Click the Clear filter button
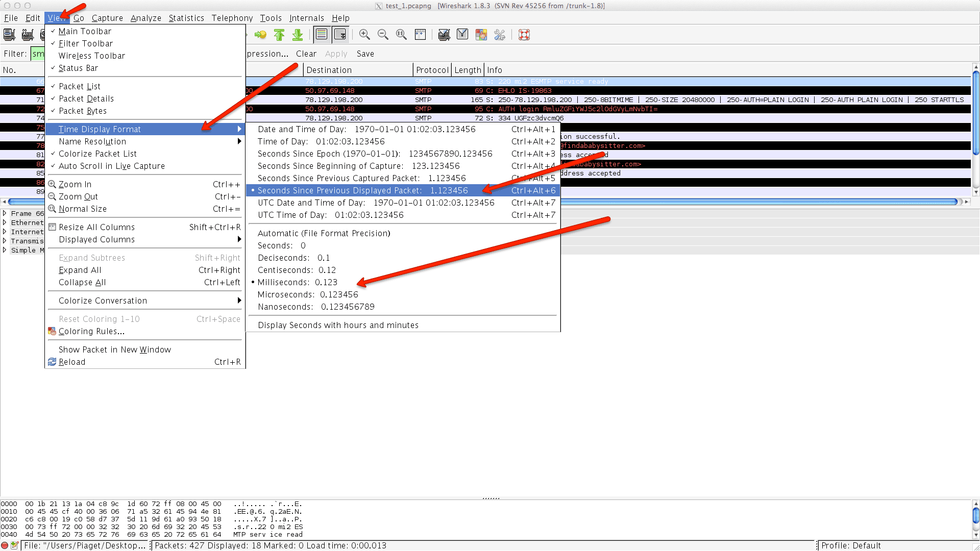Image resolution: width=980 pixels, height=551 pixels. coord(306,54)
